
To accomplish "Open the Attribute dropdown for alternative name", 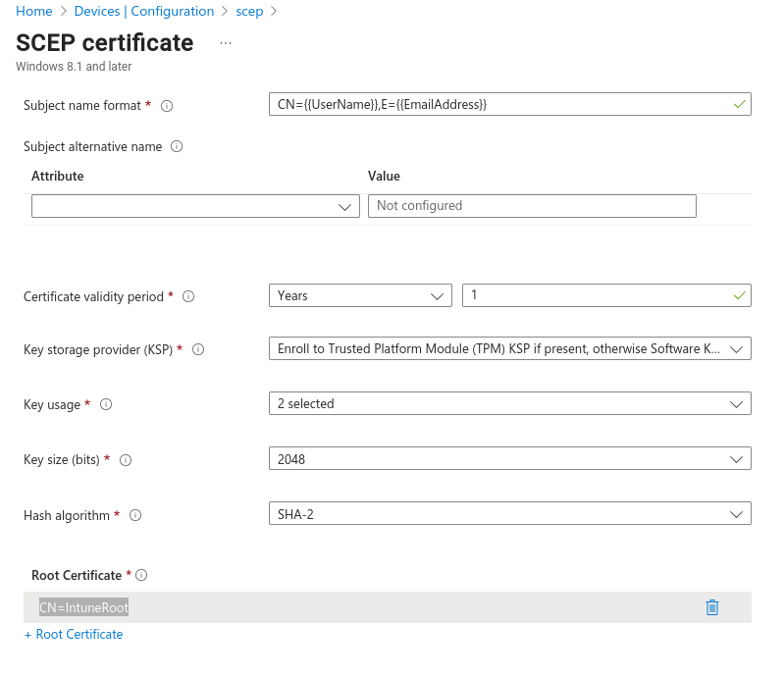I will tap(195, 206).
